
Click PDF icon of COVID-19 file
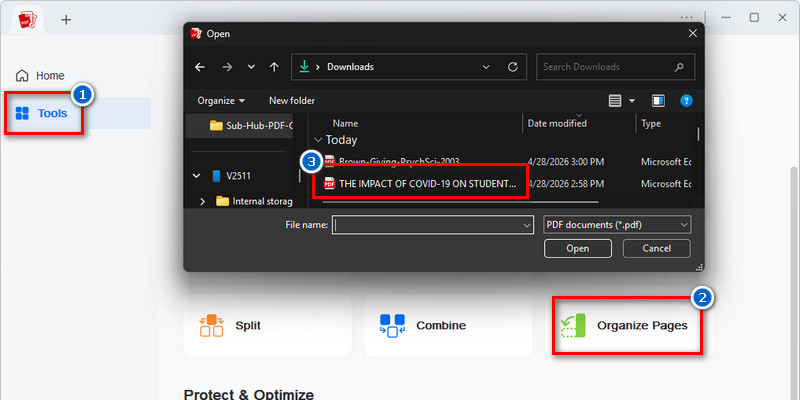coord(330,183)
